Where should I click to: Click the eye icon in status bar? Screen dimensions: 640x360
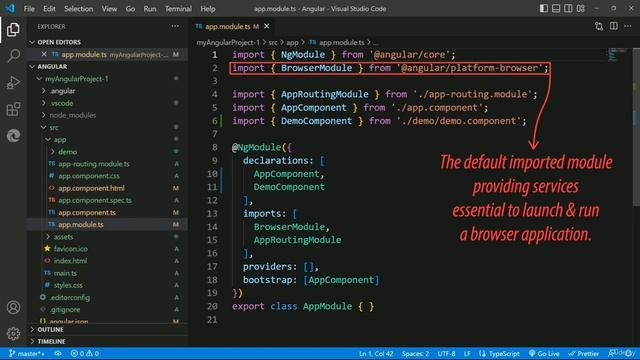(58, 353)
